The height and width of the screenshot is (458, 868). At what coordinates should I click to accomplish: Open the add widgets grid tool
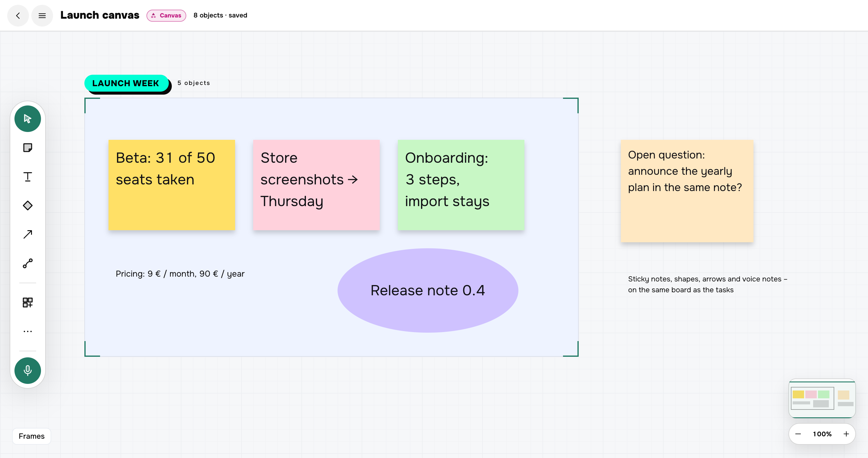point(28,303)
